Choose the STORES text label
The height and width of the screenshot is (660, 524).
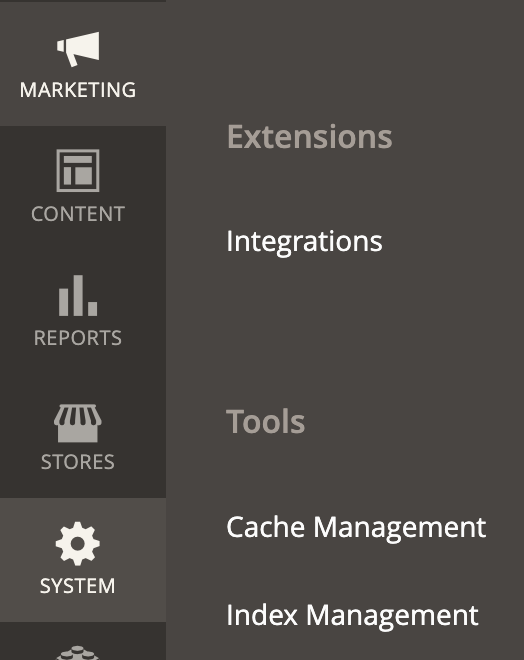(78, 462)
